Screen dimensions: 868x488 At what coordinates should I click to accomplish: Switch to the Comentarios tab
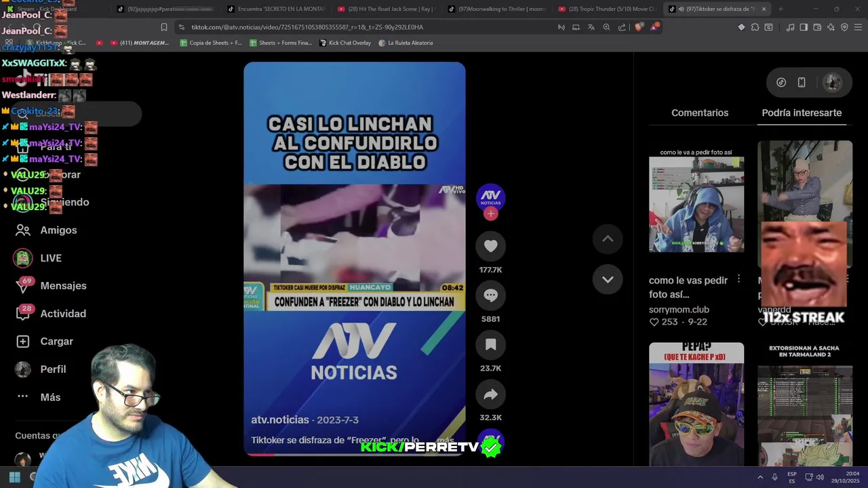click(700, 113)
